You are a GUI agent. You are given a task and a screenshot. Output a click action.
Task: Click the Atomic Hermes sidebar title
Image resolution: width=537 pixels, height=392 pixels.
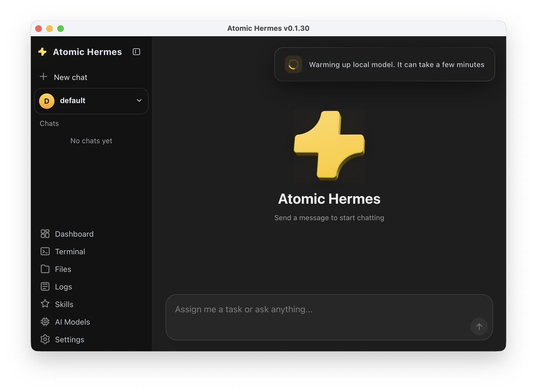tap(87, 52)
